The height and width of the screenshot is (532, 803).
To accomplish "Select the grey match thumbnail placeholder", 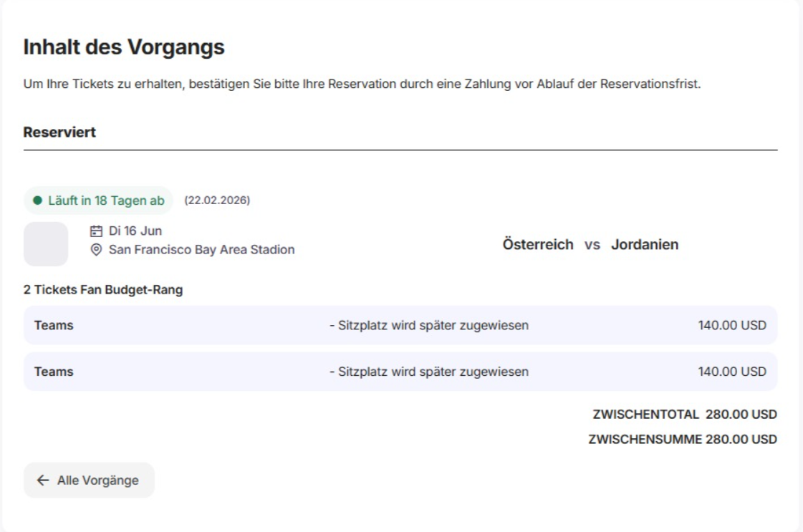I will (46, 244).
